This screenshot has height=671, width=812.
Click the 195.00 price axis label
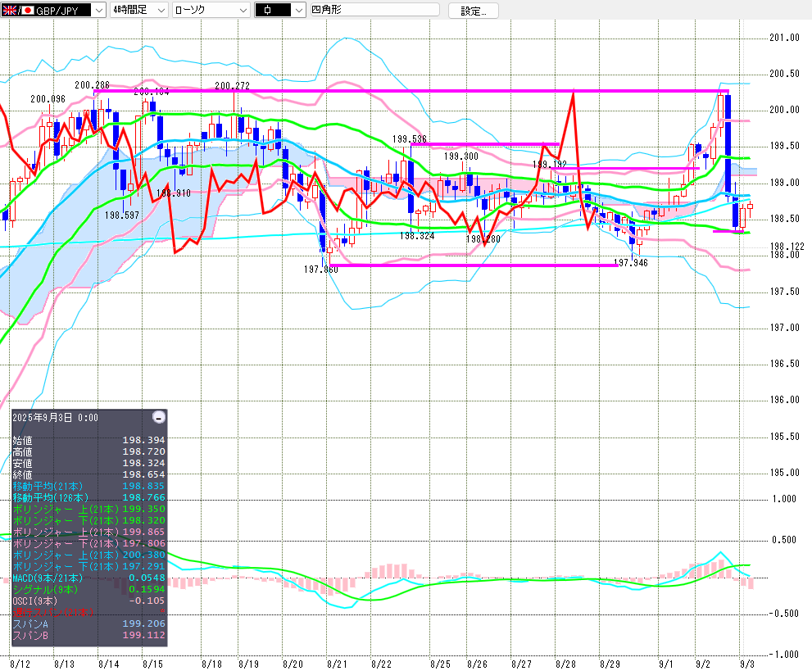coord(784,472)
